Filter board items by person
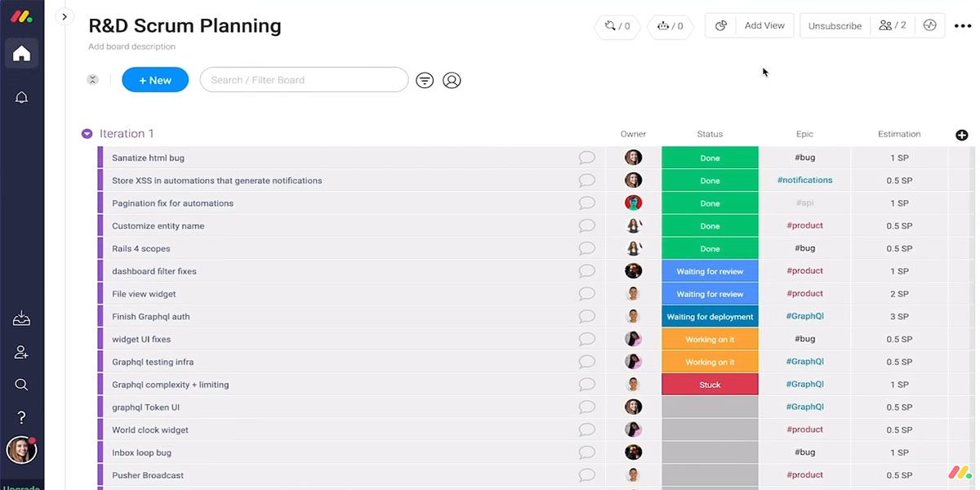 (x=452, y=79)
